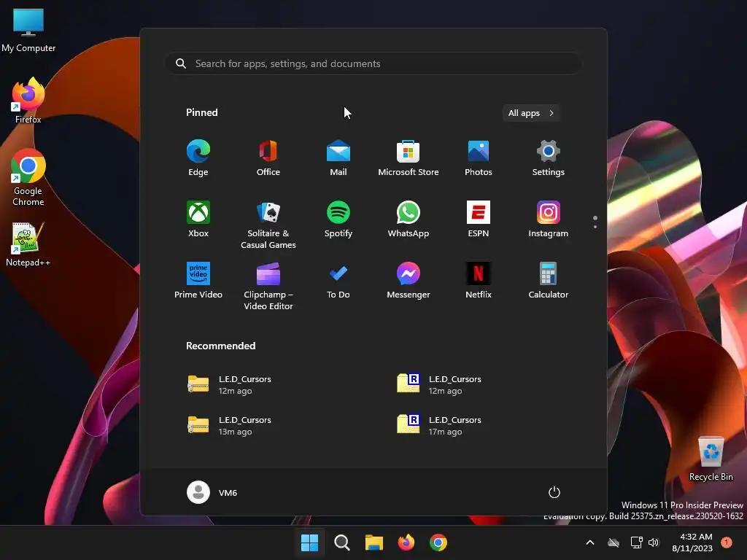Open WhatsApp

pyautogui.click(x=409, y=219)
